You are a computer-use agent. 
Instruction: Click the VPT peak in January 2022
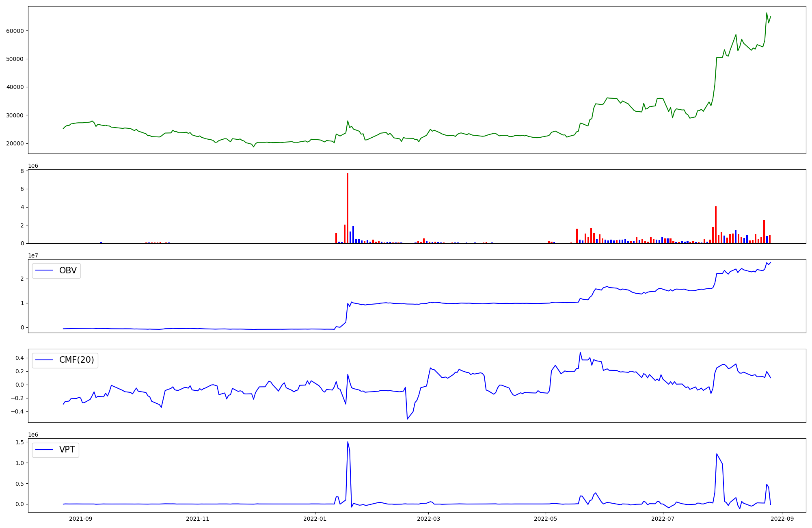coord(348,442)
